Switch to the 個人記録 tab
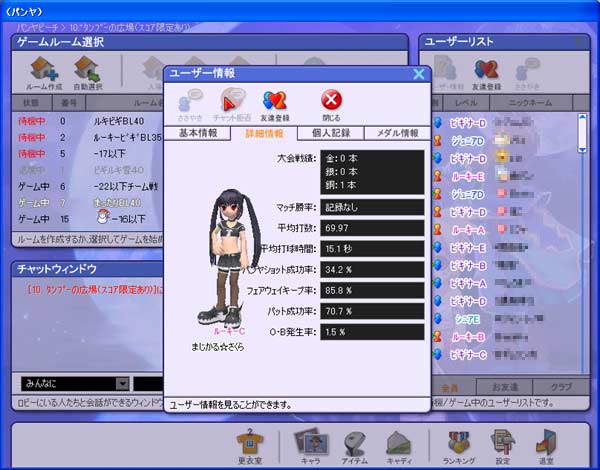Image resolution: width=600 pixels, height=470 pixels. click(331, 133)
